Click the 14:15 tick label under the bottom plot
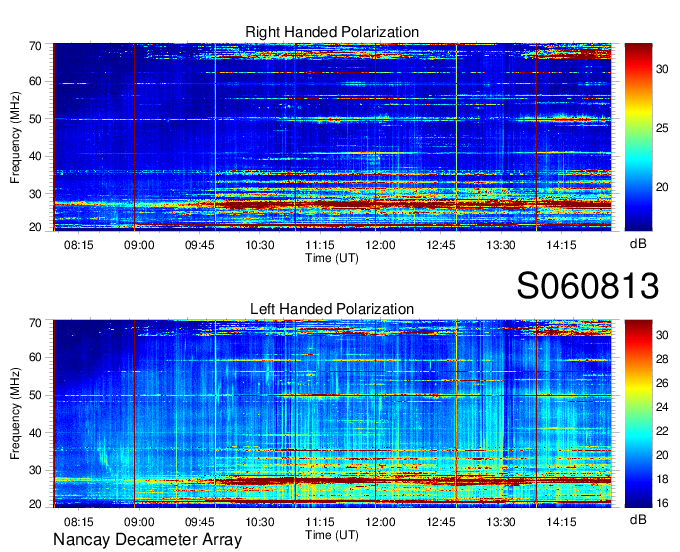This screenshot has width=680, height=552. [561, 522]
